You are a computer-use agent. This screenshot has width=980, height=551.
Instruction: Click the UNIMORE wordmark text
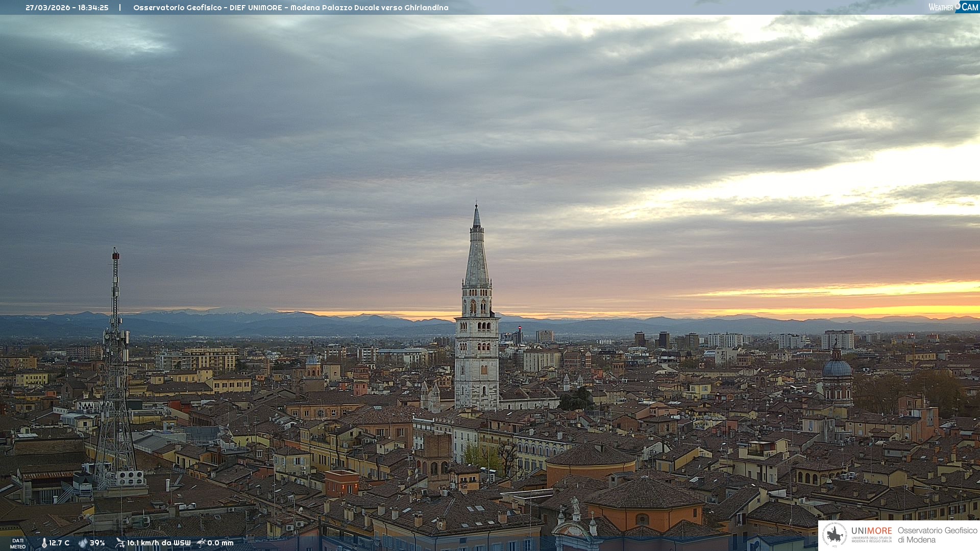871,531
